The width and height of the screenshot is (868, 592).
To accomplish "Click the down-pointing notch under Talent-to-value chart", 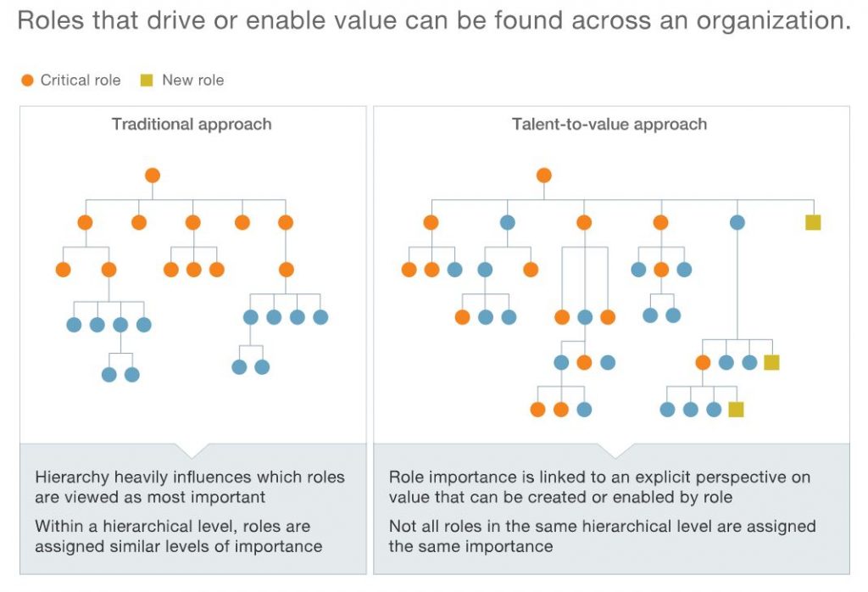I will click(x=612, y=450).
